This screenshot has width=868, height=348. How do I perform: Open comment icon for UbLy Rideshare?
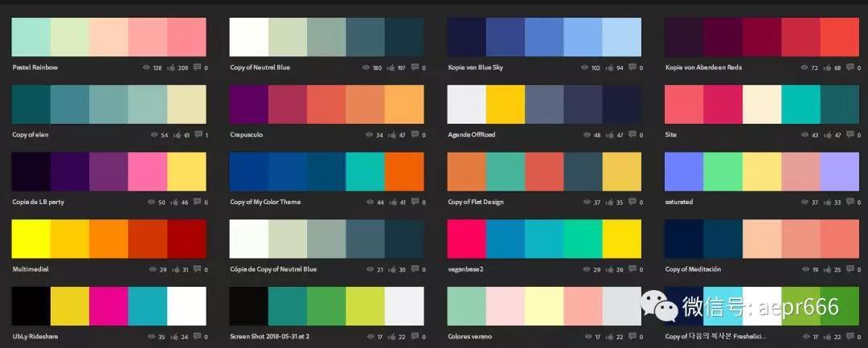(x=196, y=337)
